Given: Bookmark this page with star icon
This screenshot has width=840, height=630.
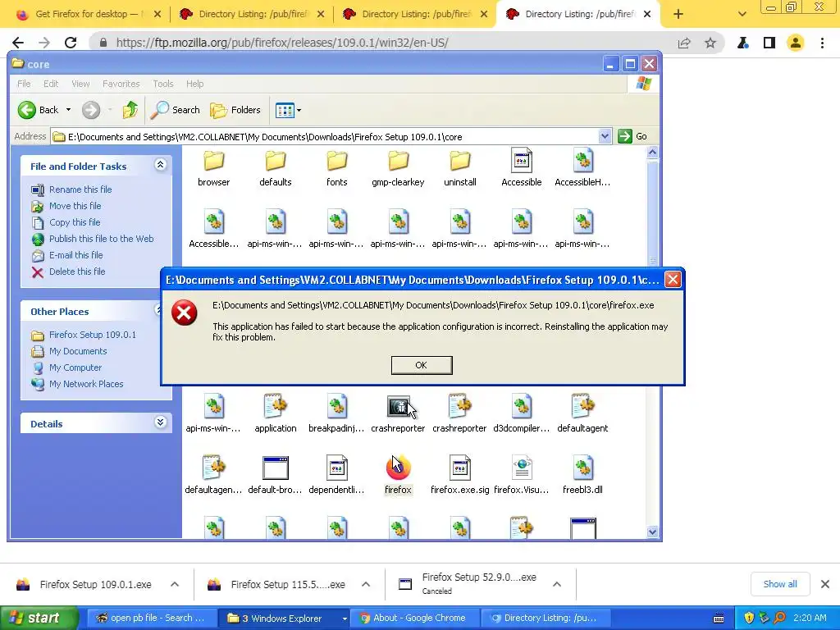Looking at the screenshot, I should coord(710,43).
